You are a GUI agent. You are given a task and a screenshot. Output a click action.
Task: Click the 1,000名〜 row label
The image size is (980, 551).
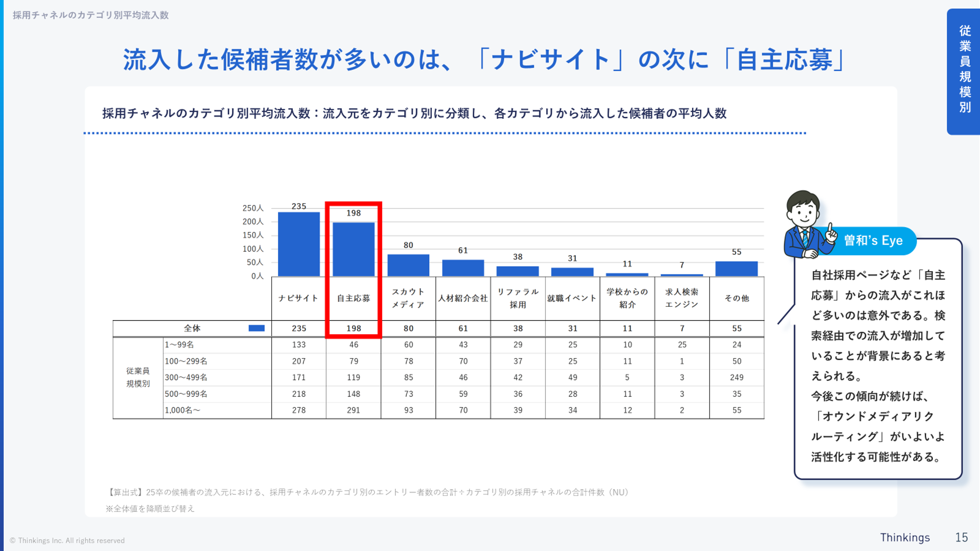tap(183, 410)
